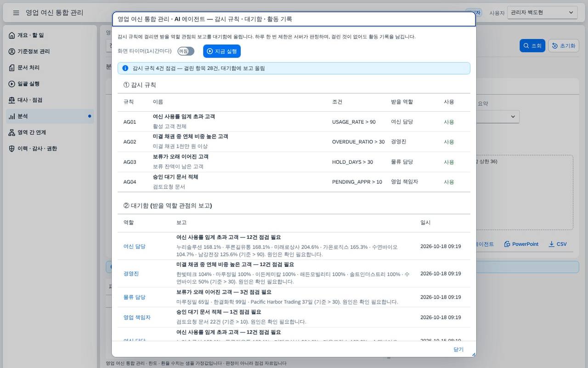
Task: Open the hamburger navigation menu
Action: (16, 13)
